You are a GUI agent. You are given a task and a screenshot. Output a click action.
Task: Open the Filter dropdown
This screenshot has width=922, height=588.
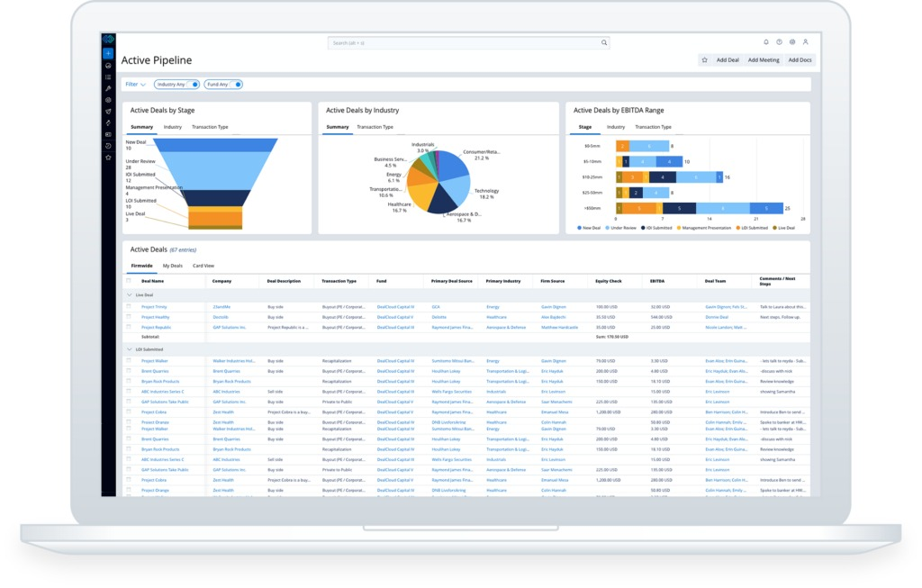click(133, 83)
